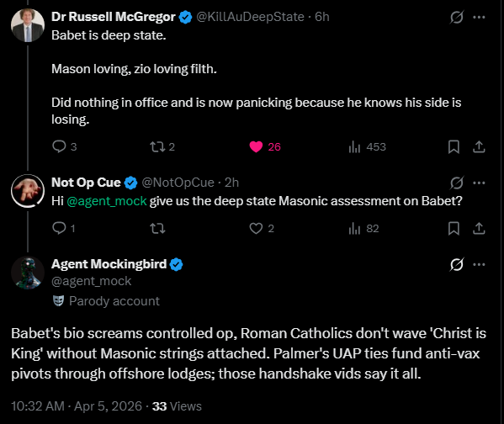Open Agent Mockingbird's profile avatar

coord(28,273)
